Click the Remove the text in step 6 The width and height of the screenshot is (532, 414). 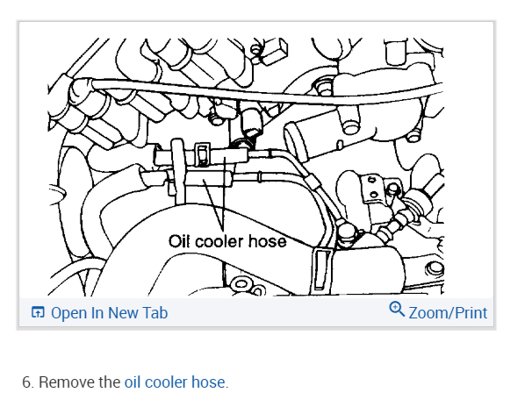[79, 382]
